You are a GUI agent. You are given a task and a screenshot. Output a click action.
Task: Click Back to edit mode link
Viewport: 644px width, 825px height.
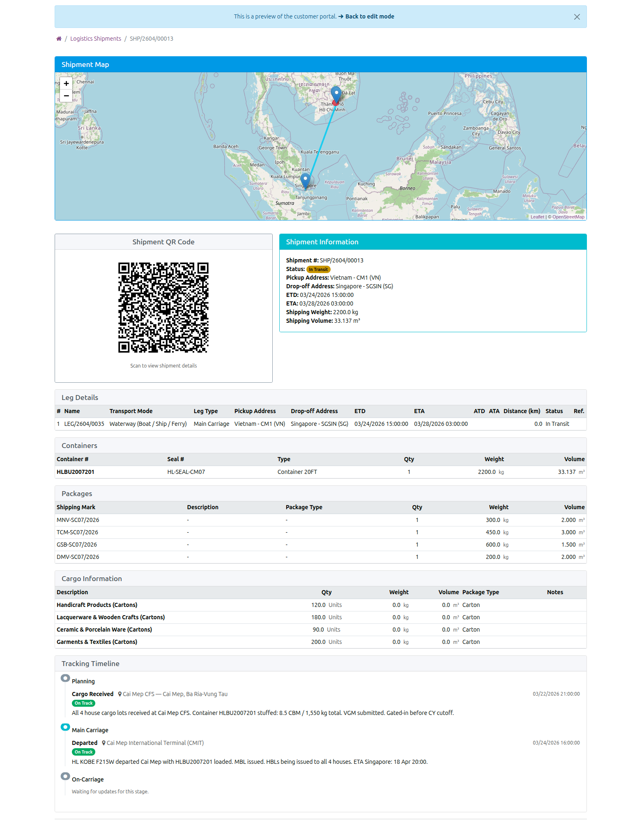point(369,16)
